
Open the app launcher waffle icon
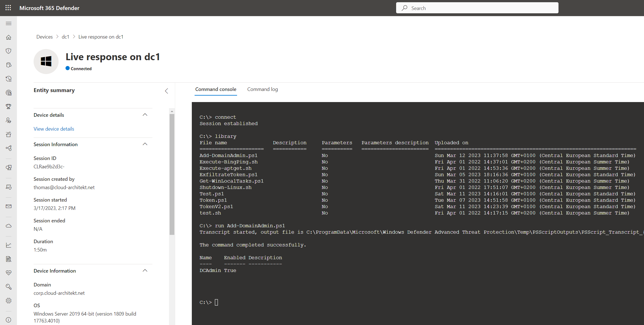pos(8,8)
